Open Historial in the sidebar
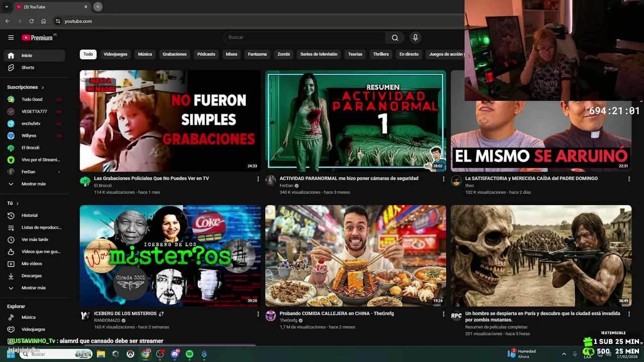Screen dimensions: 644x362 (34, 215)
